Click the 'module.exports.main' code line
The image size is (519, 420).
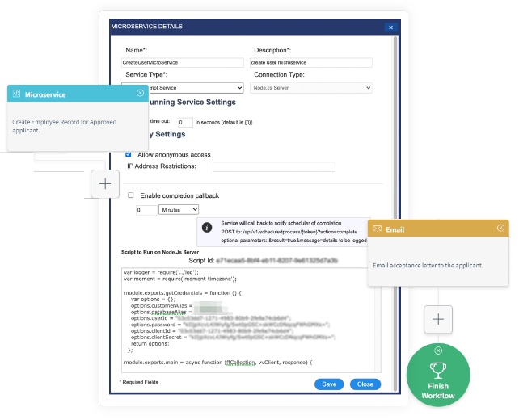[x=217, y=363]
